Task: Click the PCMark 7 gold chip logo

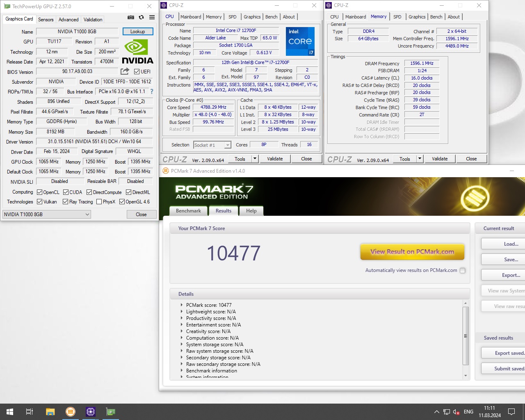Action: click(475, 198)
